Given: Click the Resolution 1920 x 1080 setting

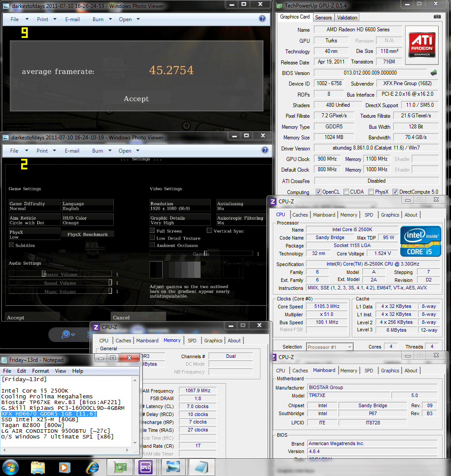Looking at the screenshot, I should [x=180, y=206].
